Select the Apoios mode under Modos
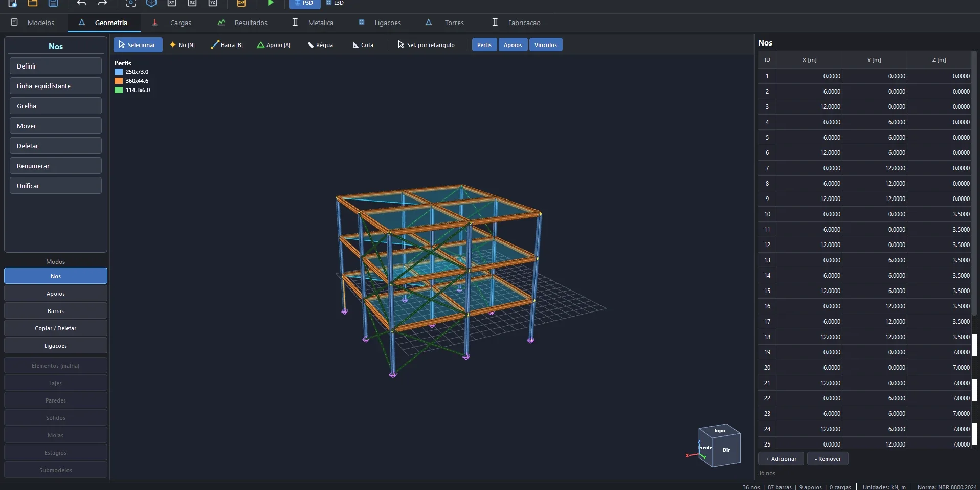 click(56, 293)
